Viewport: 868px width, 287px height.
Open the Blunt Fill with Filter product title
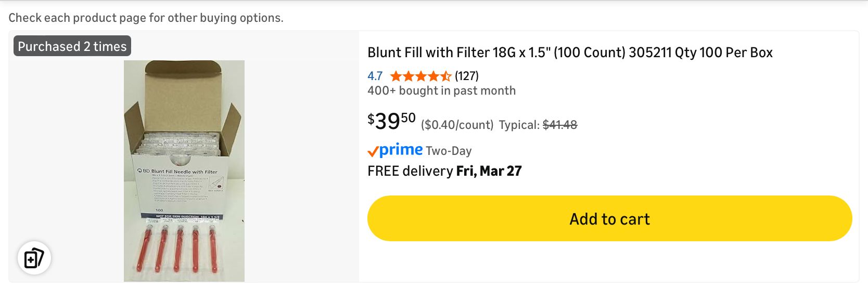click(570, 53)
